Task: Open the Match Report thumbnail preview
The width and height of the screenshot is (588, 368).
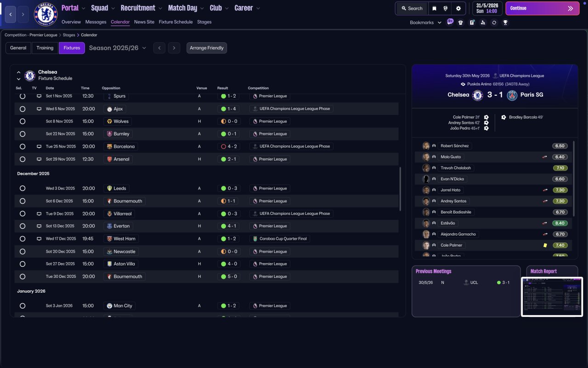Action: (552, 297)
